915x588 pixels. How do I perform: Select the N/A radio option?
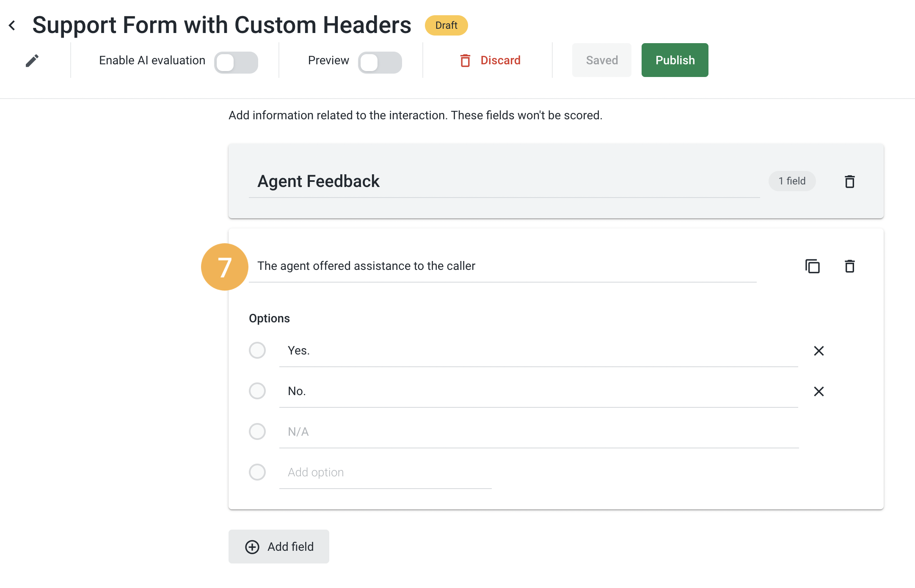(x=257, y=431)
